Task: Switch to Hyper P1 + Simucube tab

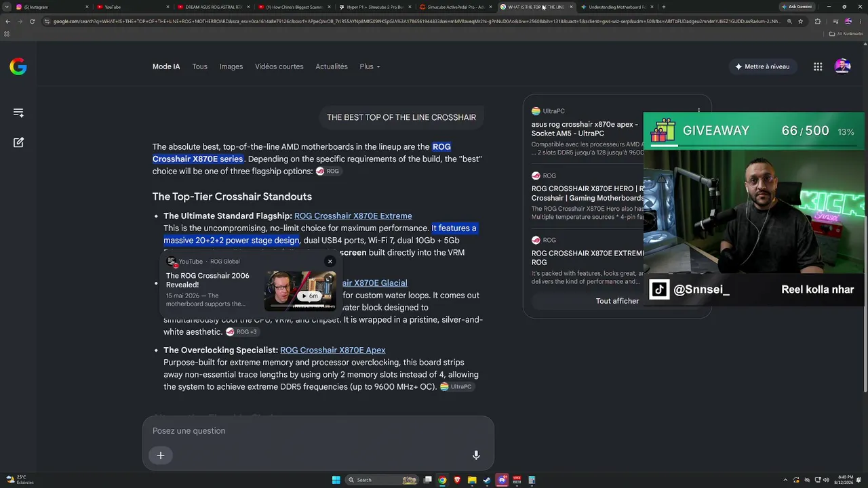Action: click(375, 7)
